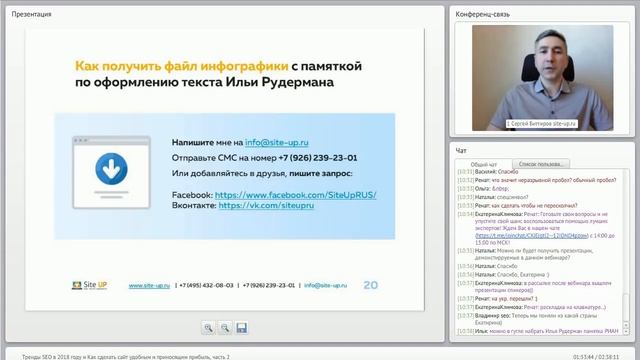Click the magnifier icon beside the floppy disk
Viewport: 640px width, 360px height.
tap(225, 328)
